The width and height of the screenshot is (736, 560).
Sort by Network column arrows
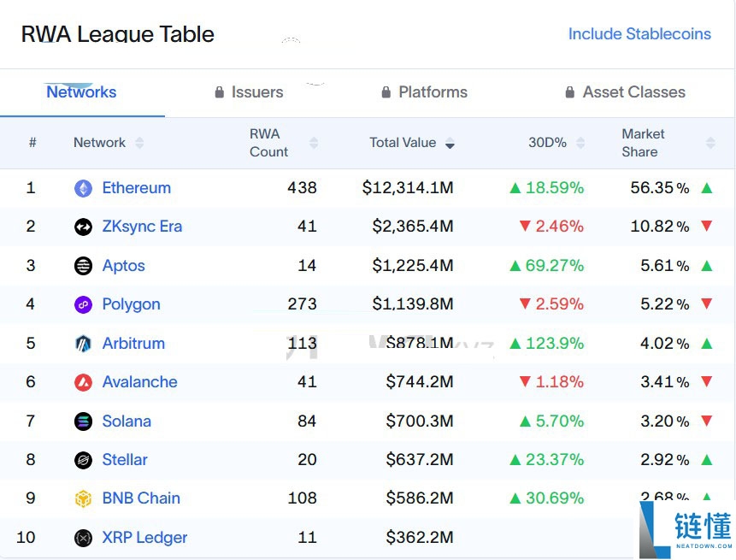coord(139,143)
